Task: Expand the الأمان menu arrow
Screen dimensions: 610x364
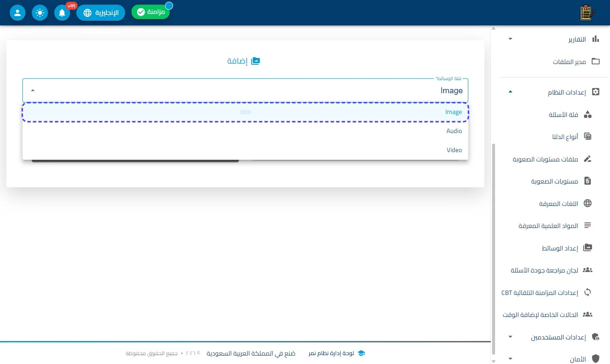Action: (510, 359)
